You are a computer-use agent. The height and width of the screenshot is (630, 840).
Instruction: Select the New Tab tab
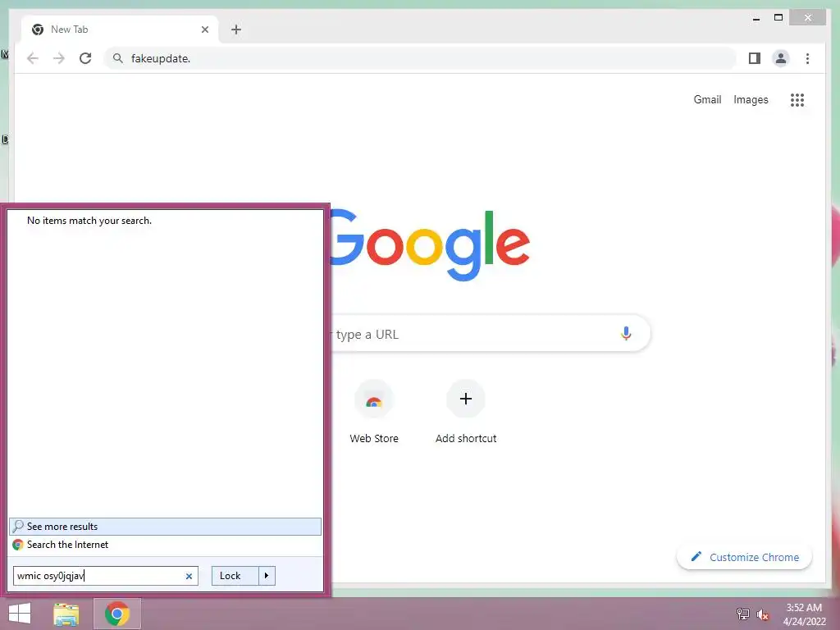tap(120, 30)
